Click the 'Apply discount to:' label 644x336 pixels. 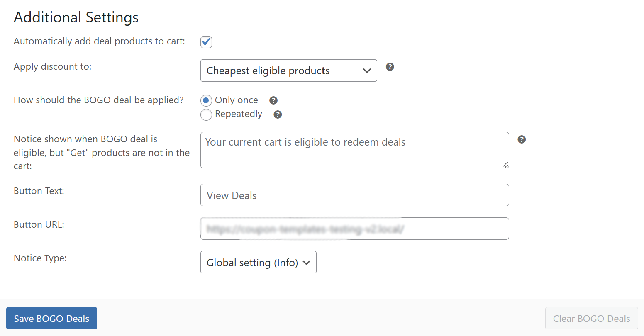(53, 66)
